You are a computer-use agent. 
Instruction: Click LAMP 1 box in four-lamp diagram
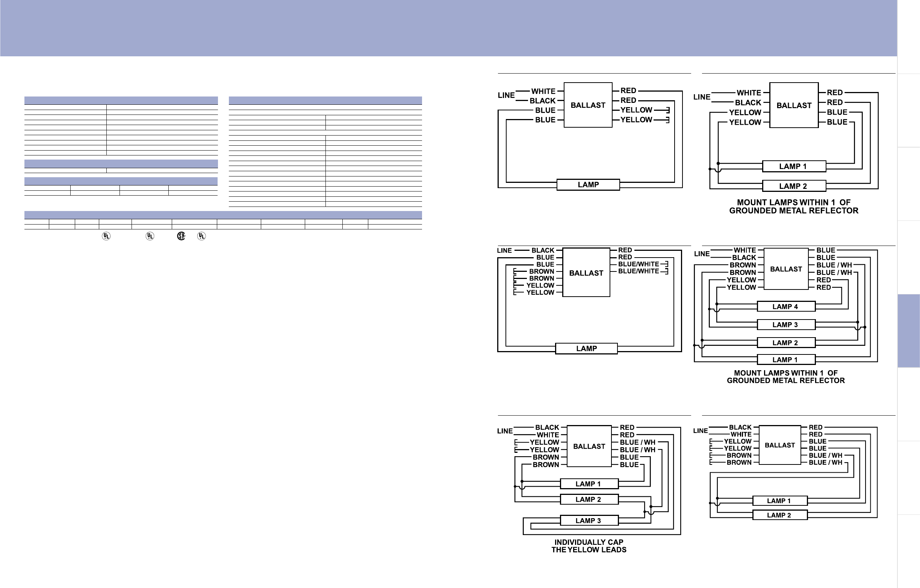(x=786, y=360)
